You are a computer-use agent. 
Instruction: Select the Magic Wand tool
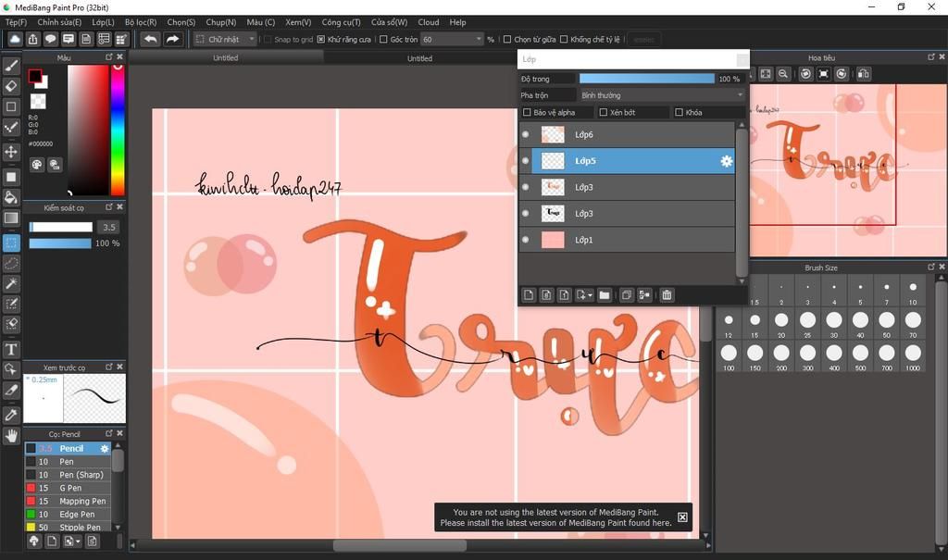coord(11,283)
